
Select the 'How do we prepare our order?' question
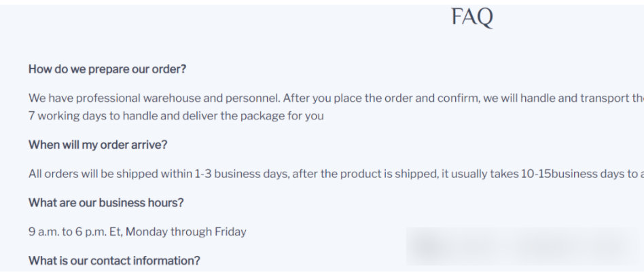pos(107,69)
